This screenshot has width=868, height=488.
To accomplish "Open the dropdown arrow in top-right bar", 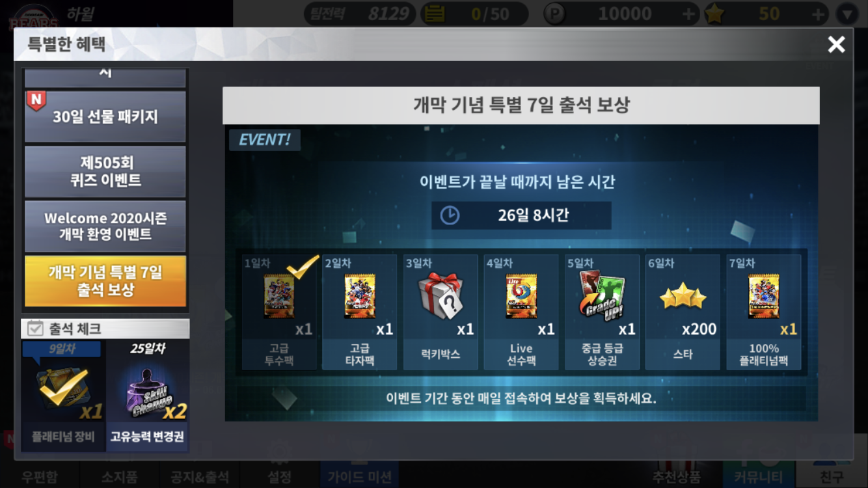I will 847,14.
